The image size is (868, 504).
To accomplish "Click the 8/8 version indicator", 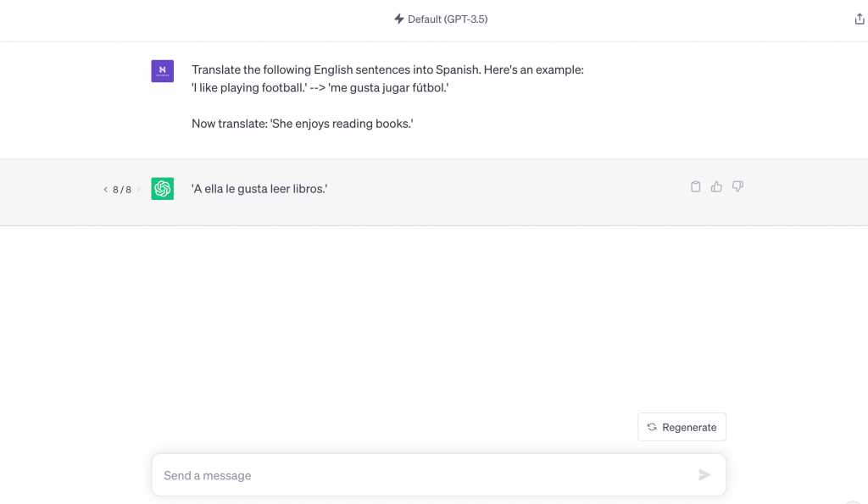I will tap(121, 190).
